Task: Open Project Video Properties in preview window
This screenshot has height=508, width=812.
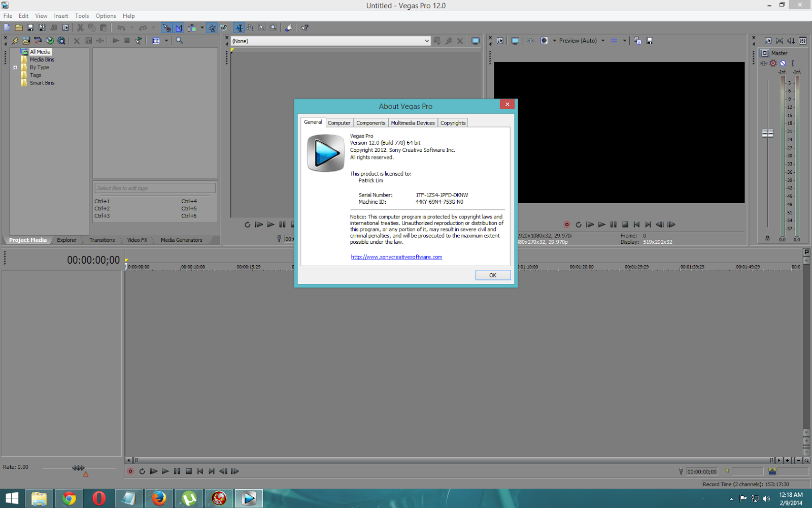Action: (x=500, y=41)
